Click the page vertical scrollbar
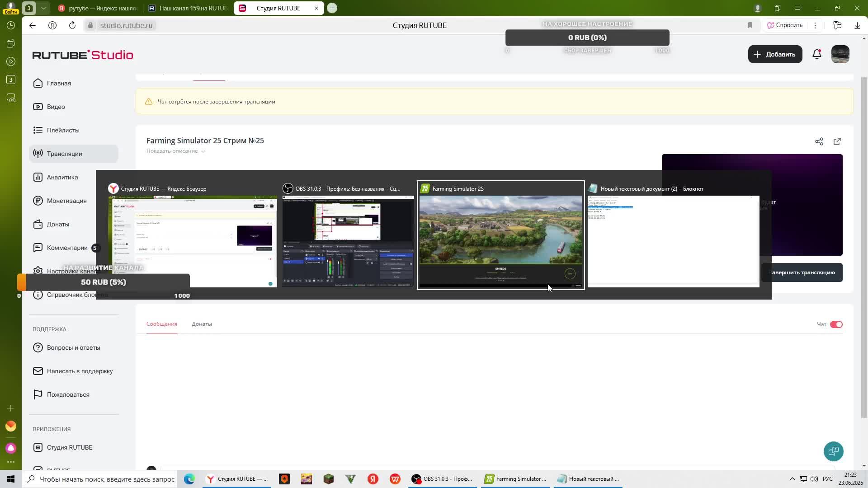 point(864,248)
